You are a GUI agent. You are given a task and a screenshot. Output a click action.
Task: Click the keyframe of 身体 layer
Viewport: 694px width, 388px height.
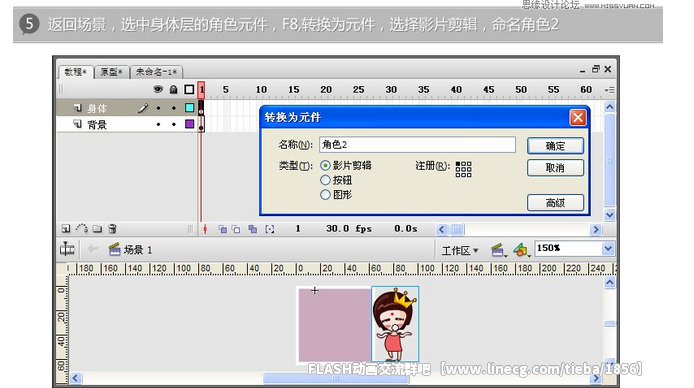click(201, 108)
